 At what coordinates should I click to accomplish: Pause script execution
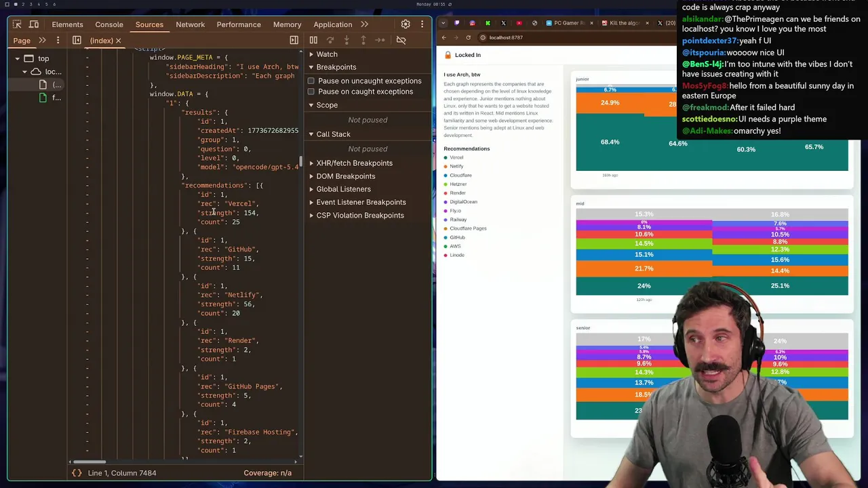tap(313, 40)
